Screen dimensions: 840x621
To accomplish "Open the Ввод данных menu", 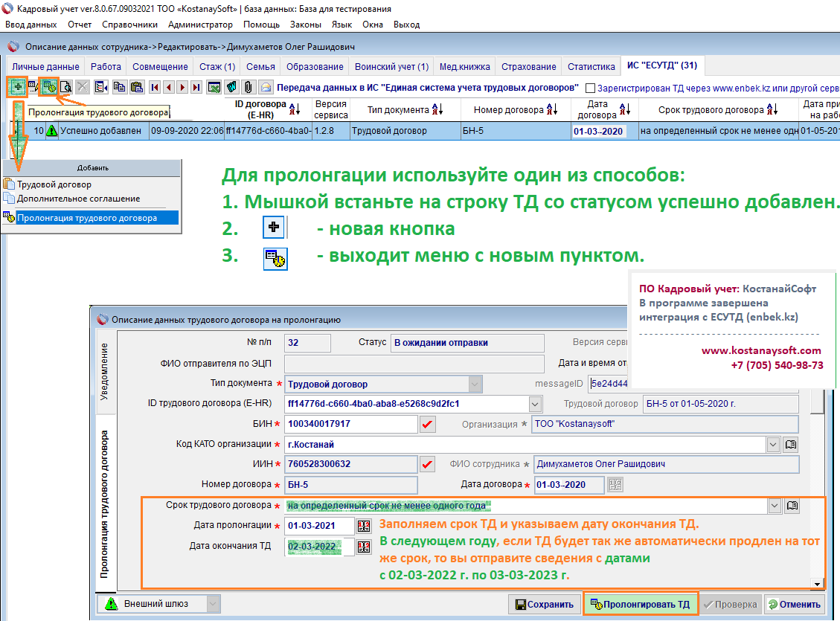I will click(x=31, y=25).
